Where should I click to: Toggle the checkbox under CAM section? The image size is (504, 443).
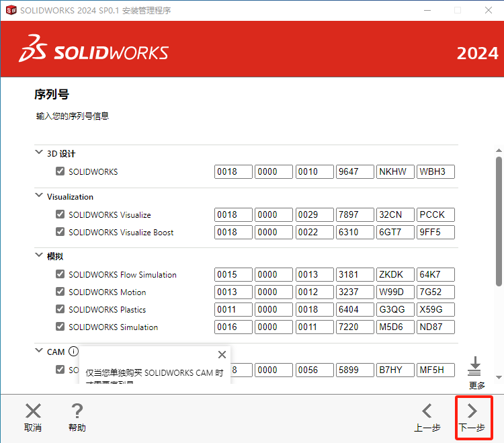tap(60, 369)
